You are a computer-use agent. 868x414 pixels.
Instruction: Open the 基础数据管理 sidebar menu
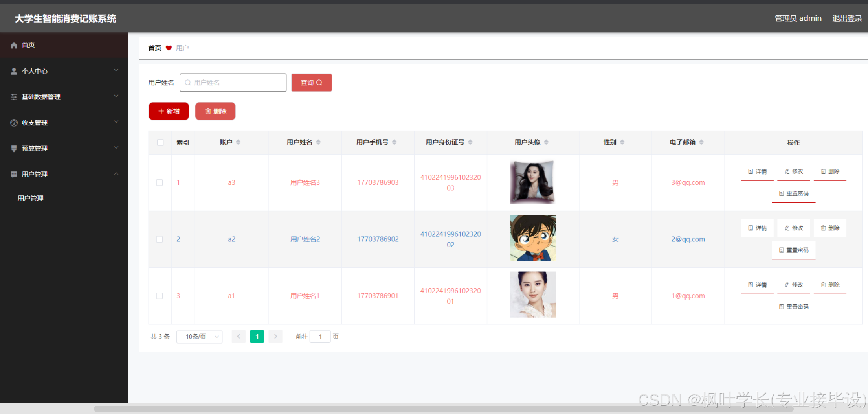[x=64, y=97]
